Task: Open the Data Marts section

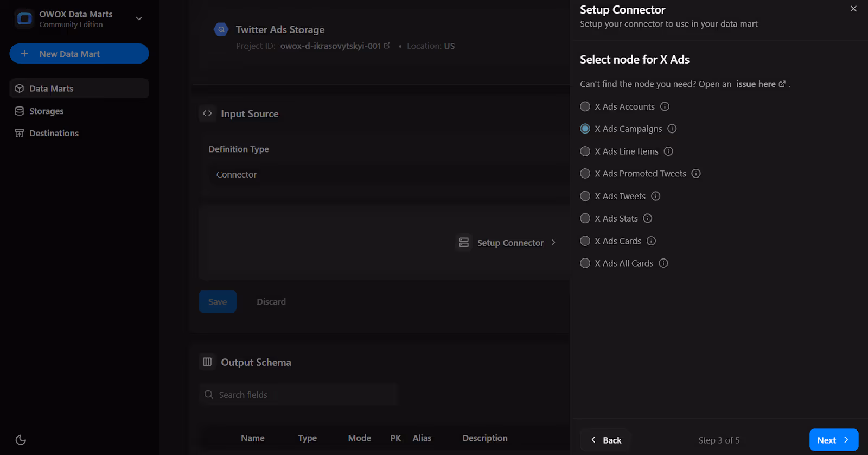Action: [x=79, y=89]
